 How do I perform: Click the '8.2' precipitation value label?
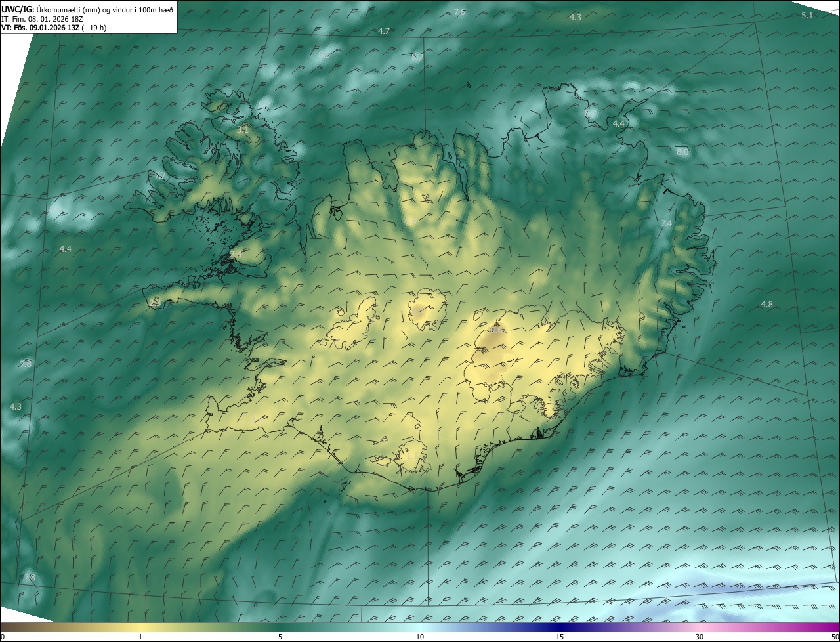(417, 57)
